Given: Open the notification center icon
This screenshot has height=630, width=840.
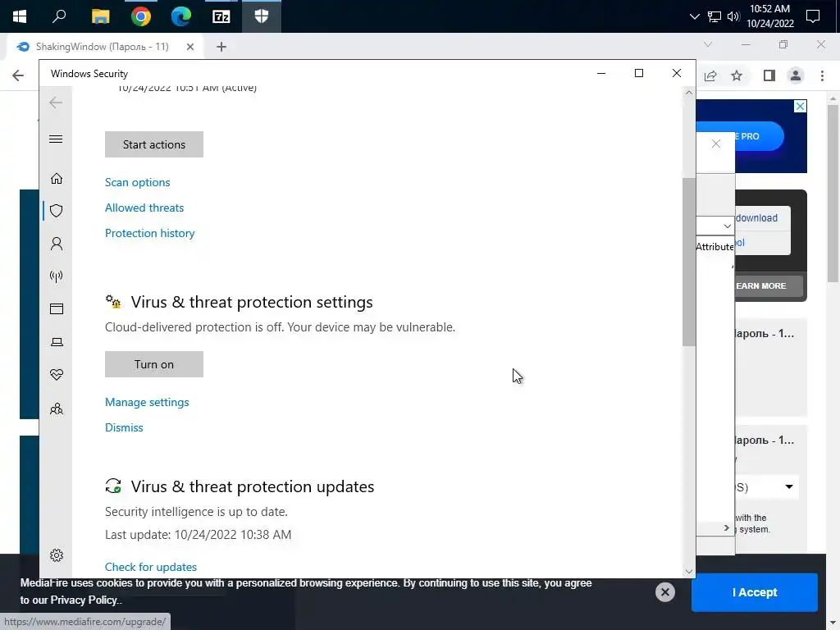Looking at the screenshot, I should 813,16.
